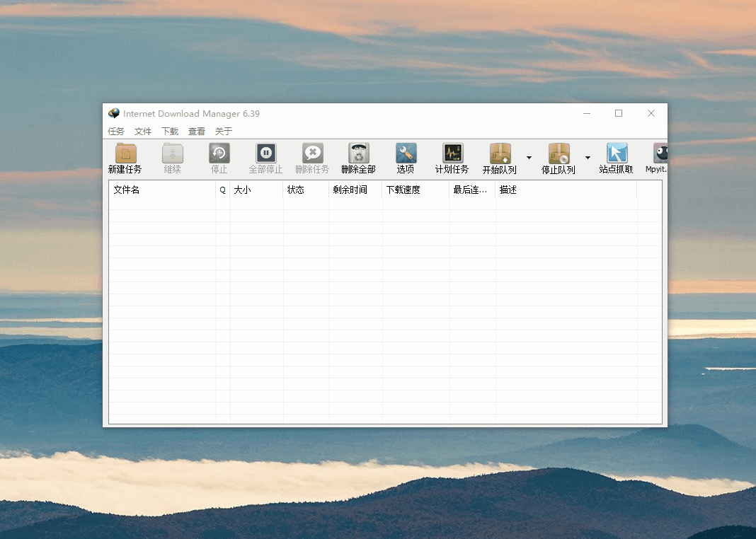Sort by 下载速度 column header
The width and height of the screenshot is (756, 539).
pos(416,190)
